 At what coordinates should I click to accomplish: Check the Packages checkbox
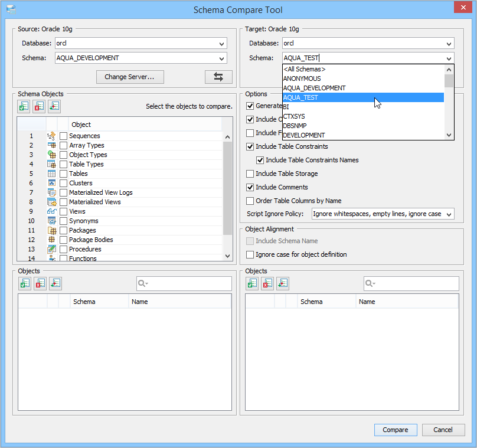pyautogui.click(x=63, y=230)
